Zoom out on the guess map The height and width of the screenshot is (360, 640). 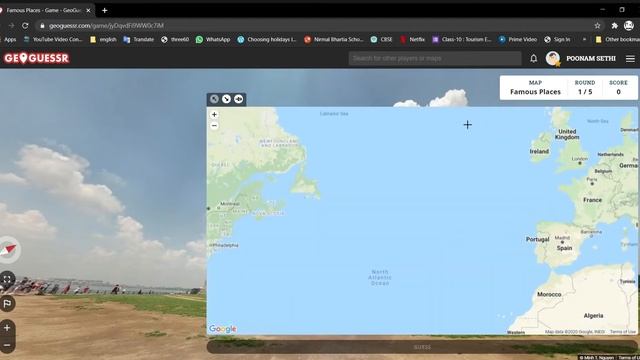pyautogui.click(x=214, y=126)
